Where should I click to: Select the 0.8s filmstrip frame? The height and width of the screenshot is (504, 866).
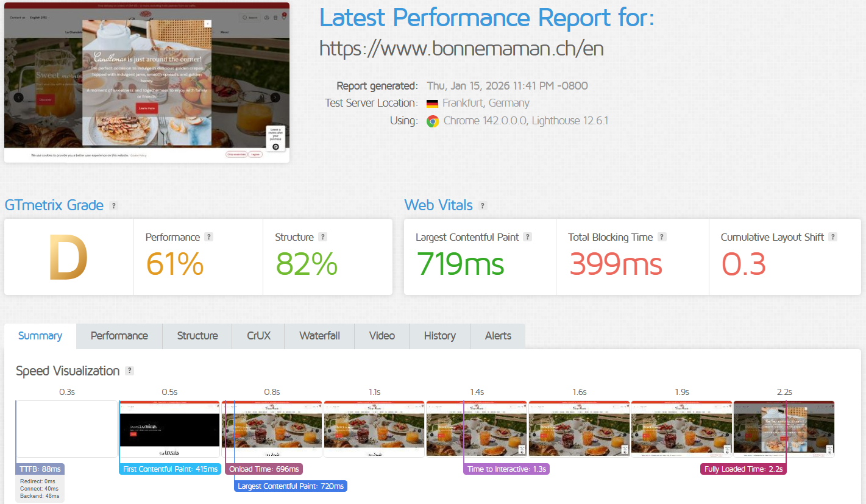tap(272, 429)
